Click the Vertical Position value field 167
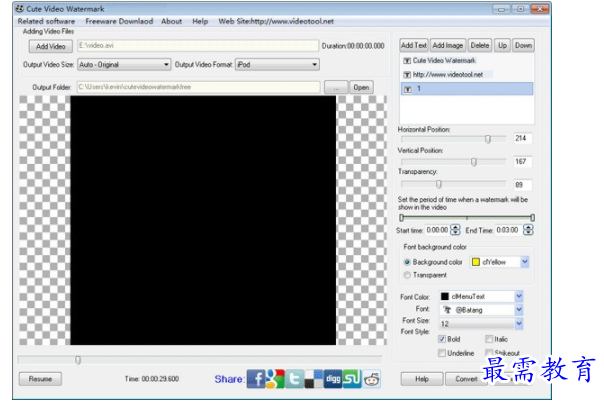Image resolution: width=604 pixels, height=401 pixels. pos(523,161)
